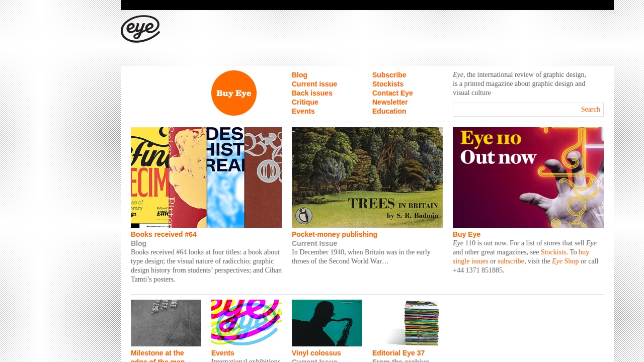
Task: Click into the search input field
Action: coord(516,110)
